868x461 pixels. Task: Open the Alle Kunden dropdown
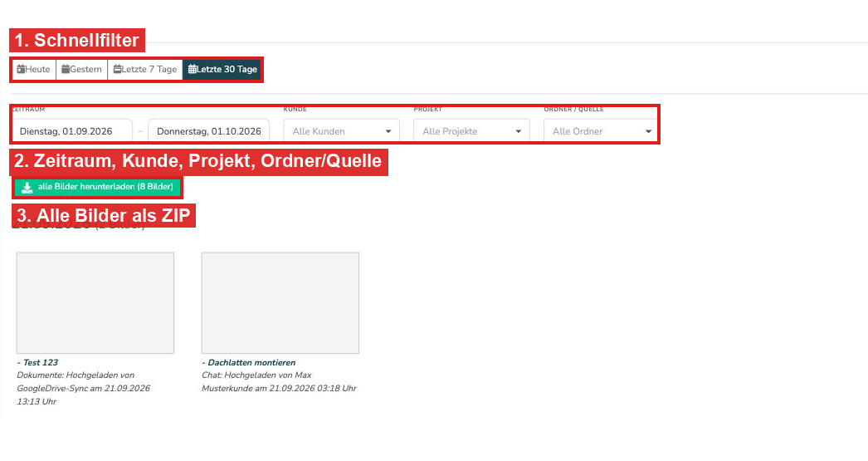[x=342, y=131]
